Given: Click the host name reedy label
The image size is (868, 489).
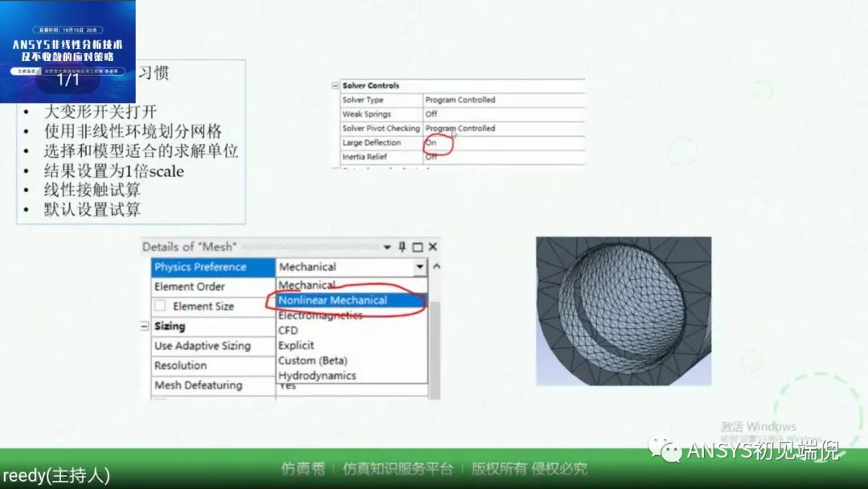Looking at the screenshot, I should pos(56,475).
